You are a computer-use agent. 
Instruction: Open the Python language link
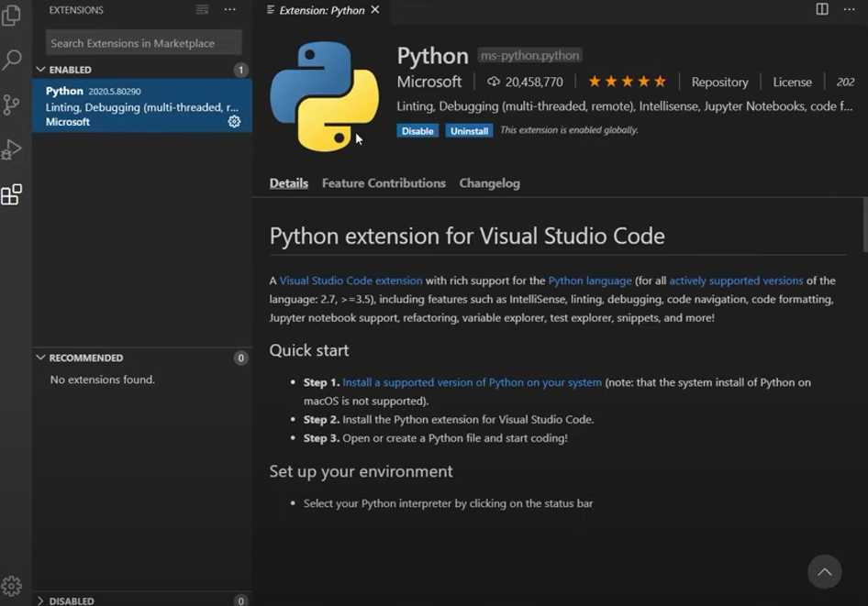click(590, 281)
